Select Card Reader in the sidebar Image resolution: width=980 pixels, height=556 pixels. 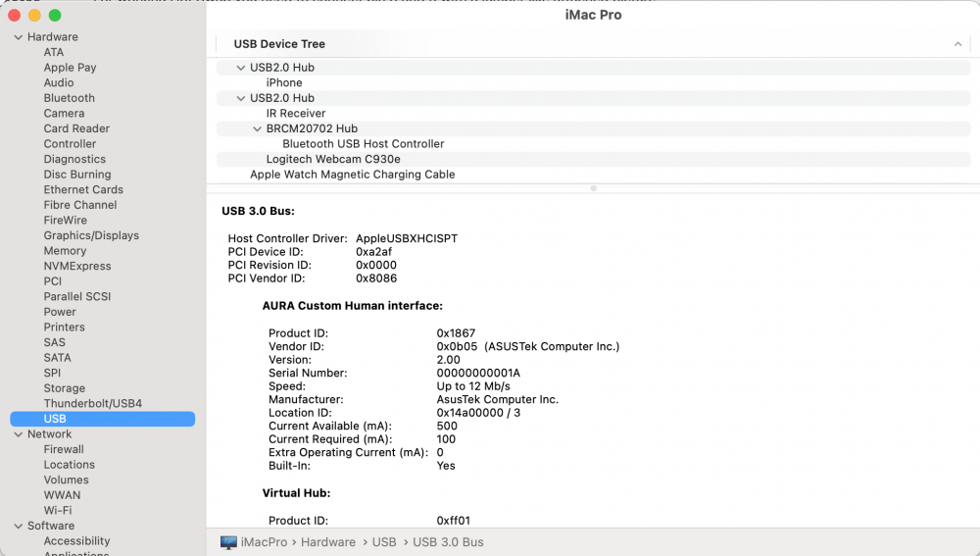click(76, 128)
